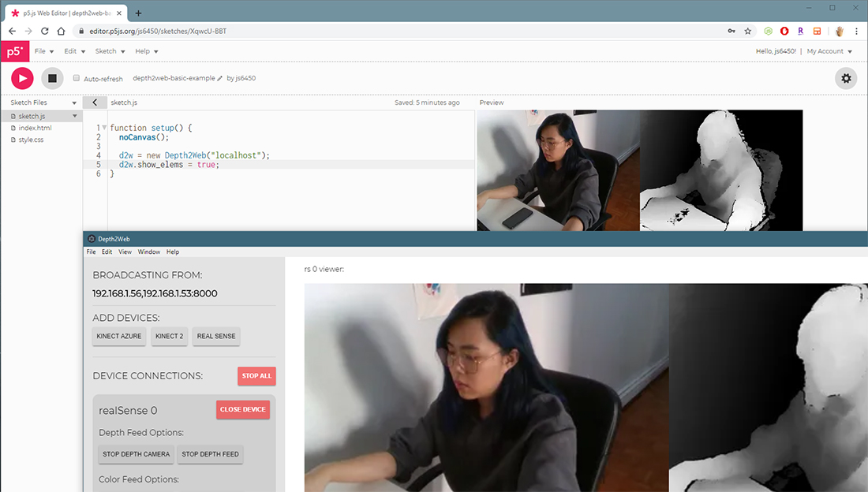Close the realSense 0 device
The image size is (868, 492).
242,409
